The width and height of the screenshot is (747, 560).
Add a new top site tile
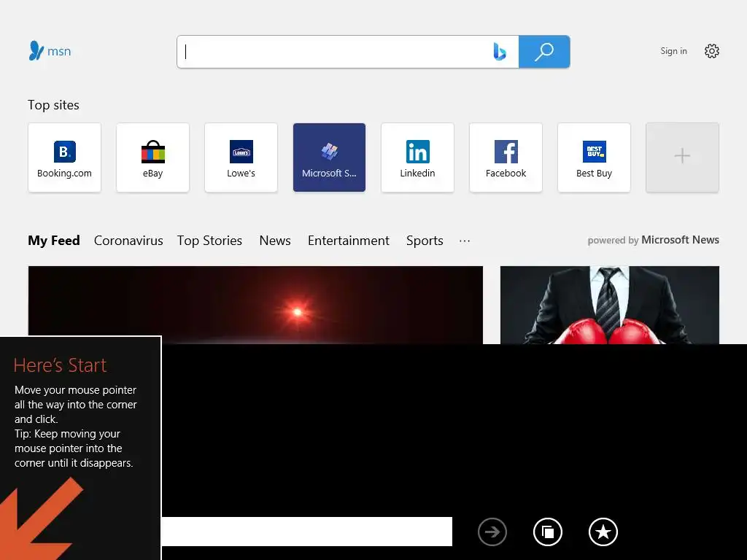[682, 157]
